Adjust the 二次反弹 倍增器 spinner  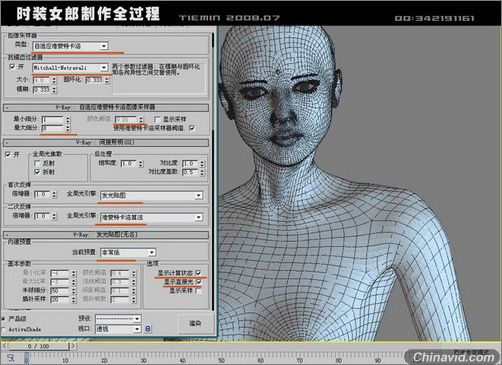(x=54, y=216)
